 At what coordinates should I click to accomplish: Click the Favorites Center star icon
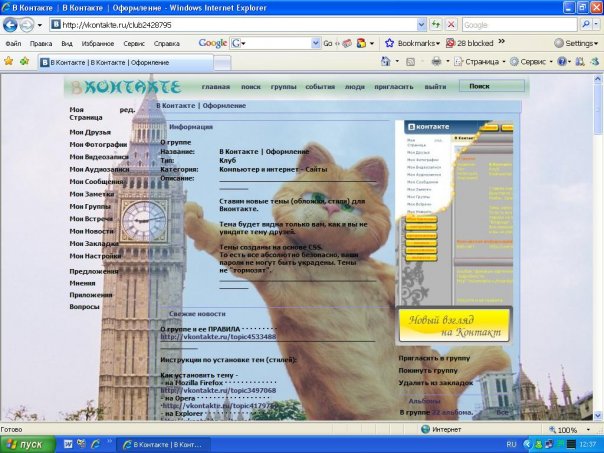coord(8,61)
